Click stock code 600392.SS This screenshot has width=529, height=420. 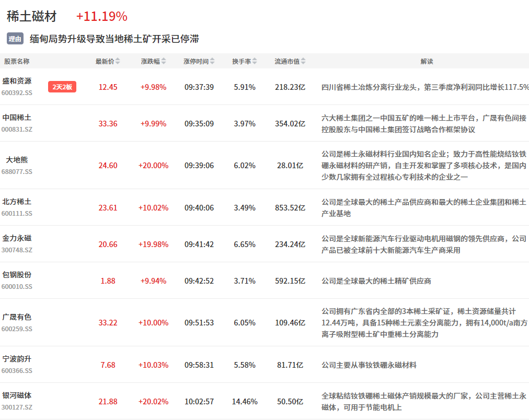pos(17,92)
